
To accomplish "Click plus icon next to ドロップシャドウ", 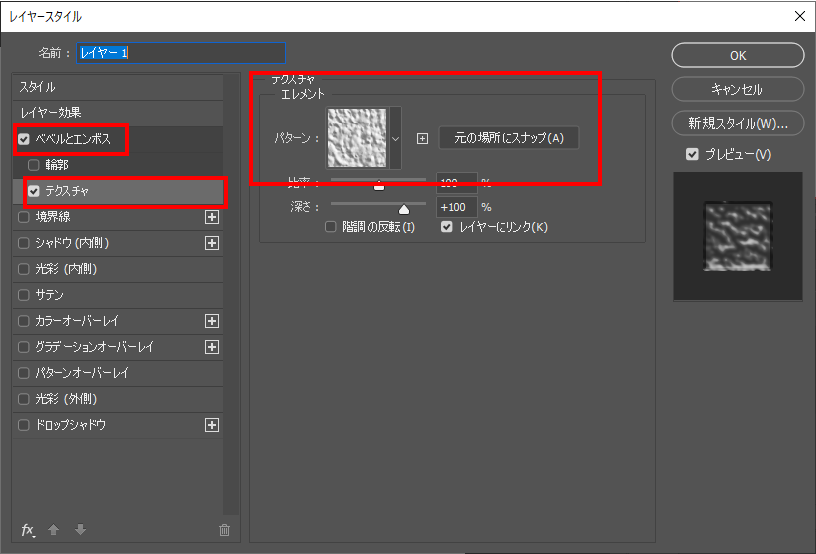I will coord(211,425).
